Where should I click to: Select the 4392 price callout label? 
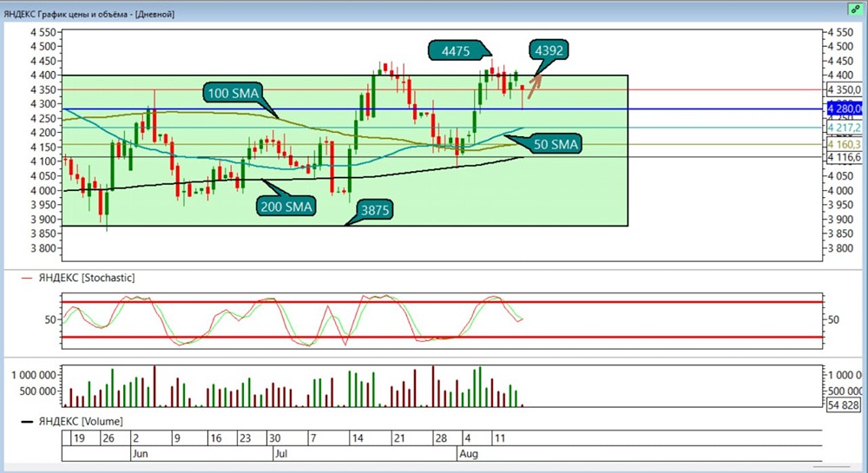coord(549,50)
